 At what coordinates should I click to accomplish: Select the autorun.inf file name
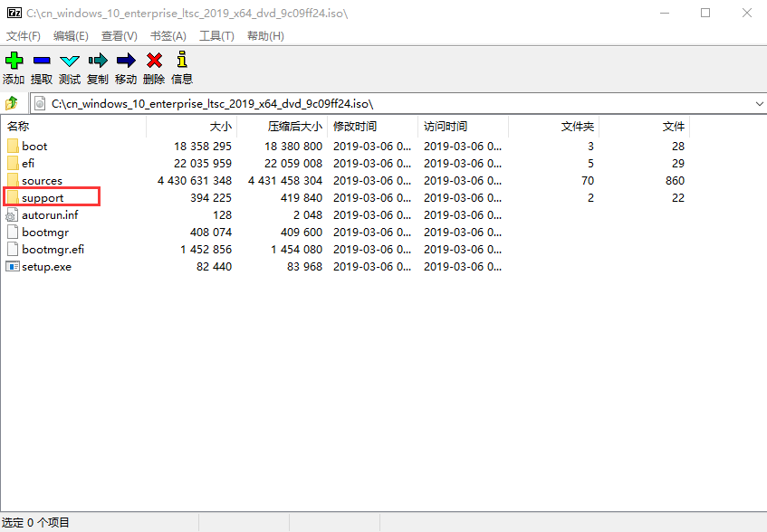[50, 215]
